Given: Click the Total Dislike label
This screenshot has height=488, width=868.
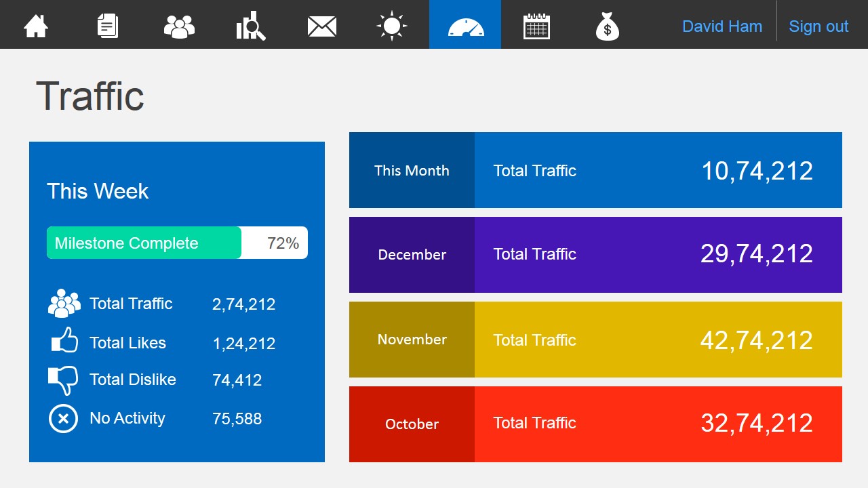Looking at the screenshot, I should 133,380.
